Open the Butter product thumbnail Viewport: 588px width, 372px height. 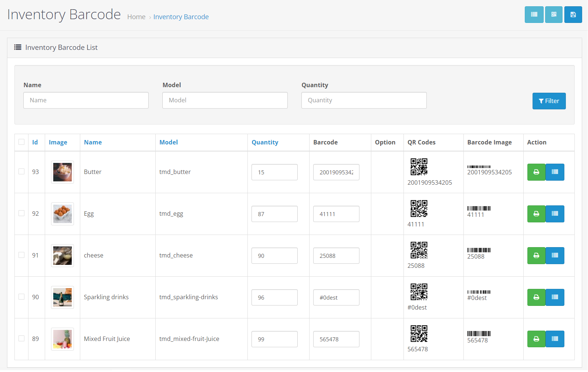tap(62, 172)
